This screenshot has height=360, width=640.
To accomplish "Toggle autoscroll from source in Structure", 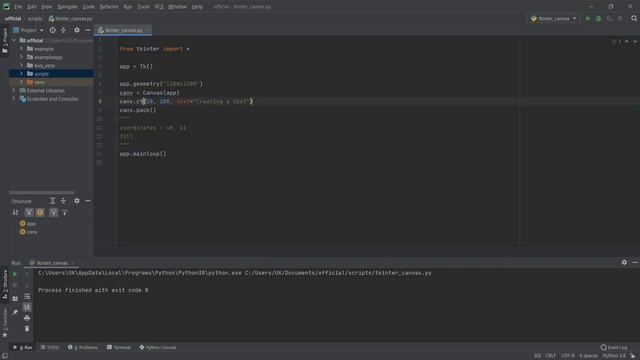I will pos(65,212).
